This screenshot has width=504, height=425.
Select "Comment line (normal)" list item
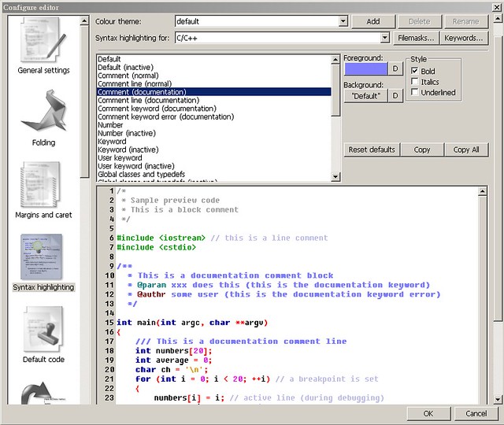[213, 83]
